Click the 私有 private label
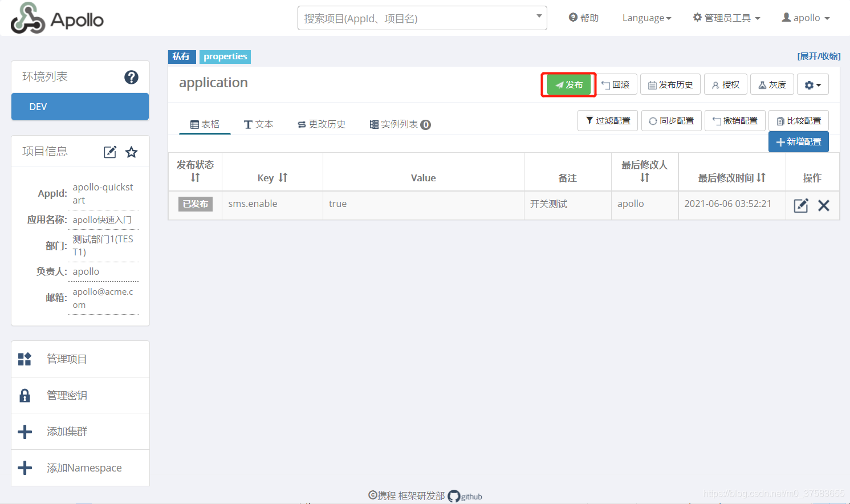The height and width of the screenshot is (504, 850). tap(181, 56)
